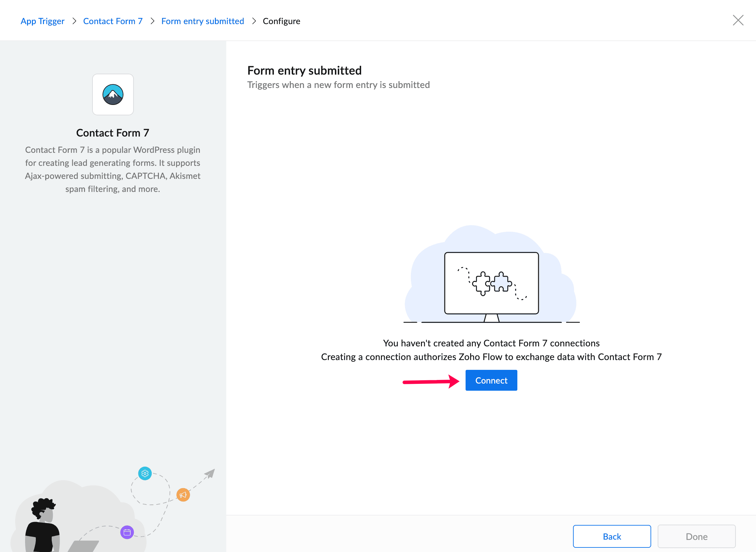The image size is (756, 552).
Task: Close the configure dialog with X
Action: (x=738, y=21)
